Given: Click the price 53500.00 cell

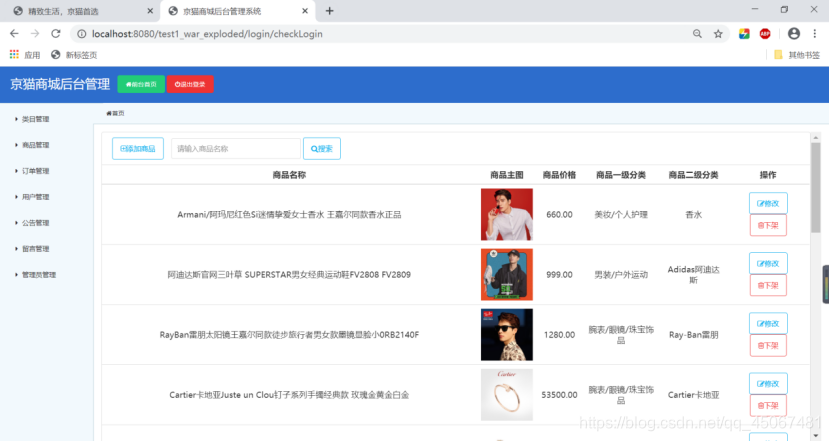Looking at the screenshot, I should (559, 395).
